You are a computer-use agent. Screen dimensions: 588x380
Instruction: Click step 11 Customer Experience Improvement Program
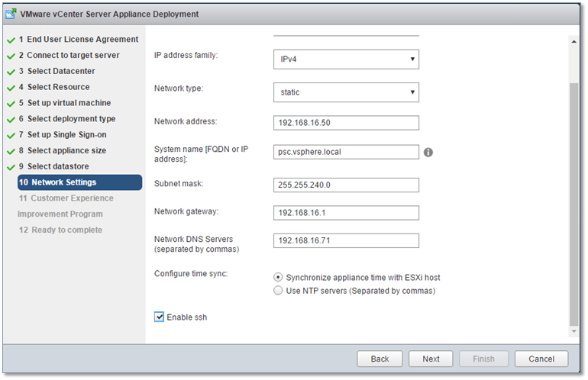pos(66,206)
